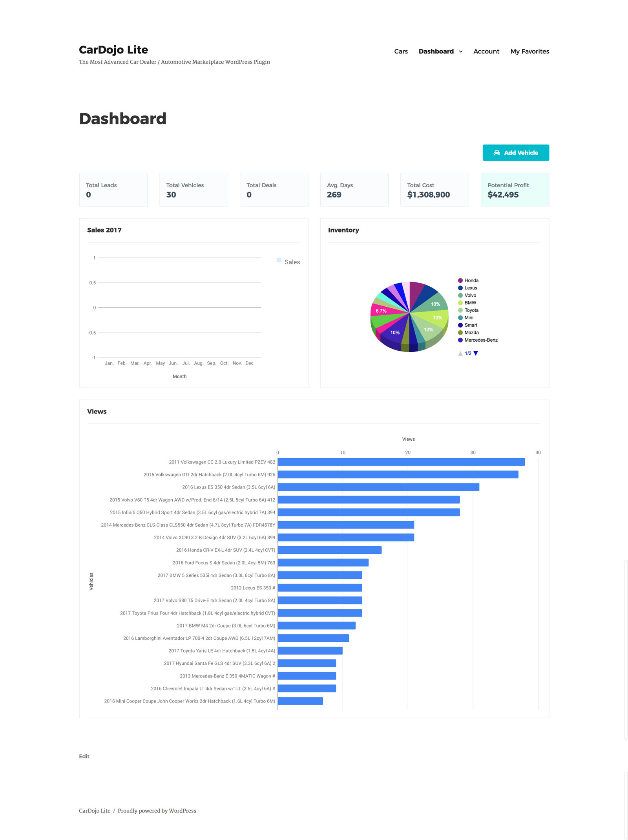This screenshot has width=628, height=840.
Task: Select the Avg. Days stat card
Action: point(354,189)
